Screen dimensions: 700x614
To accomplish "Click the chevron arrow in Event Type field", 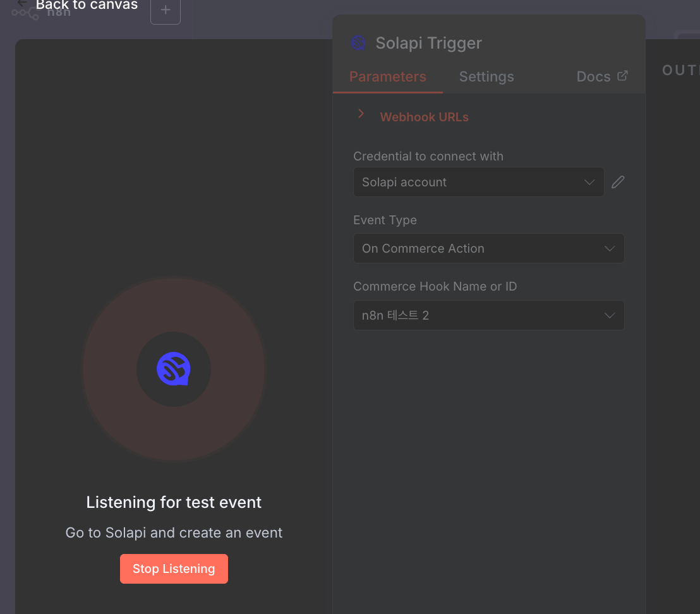I will click(610, 248).
